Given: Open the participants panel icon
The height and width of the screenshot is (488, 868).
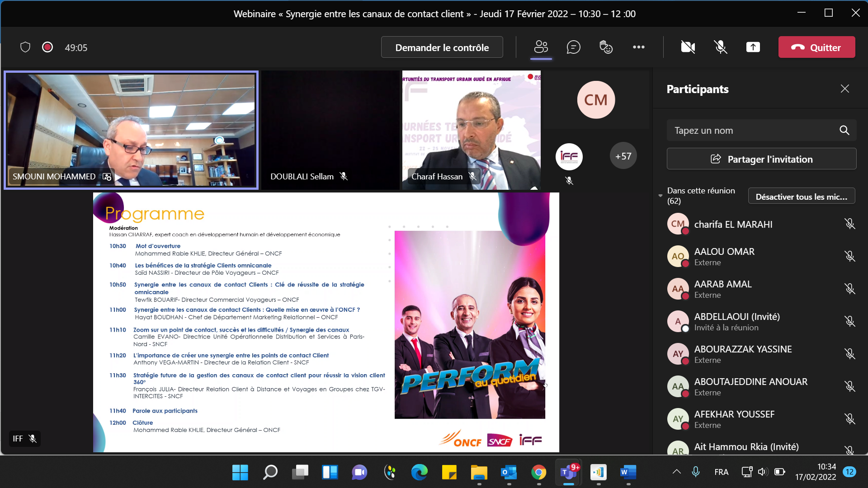Looking at the screenshot, I should (541, 47).
